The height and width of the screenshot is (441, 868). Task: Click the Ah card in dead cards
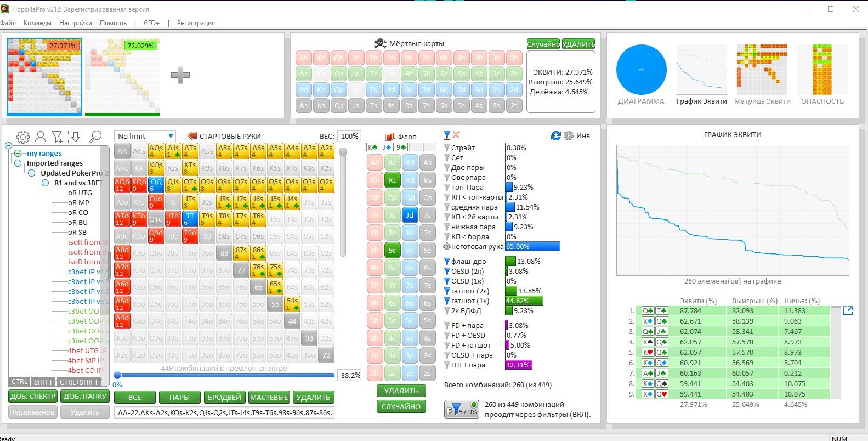coord(304,58)
